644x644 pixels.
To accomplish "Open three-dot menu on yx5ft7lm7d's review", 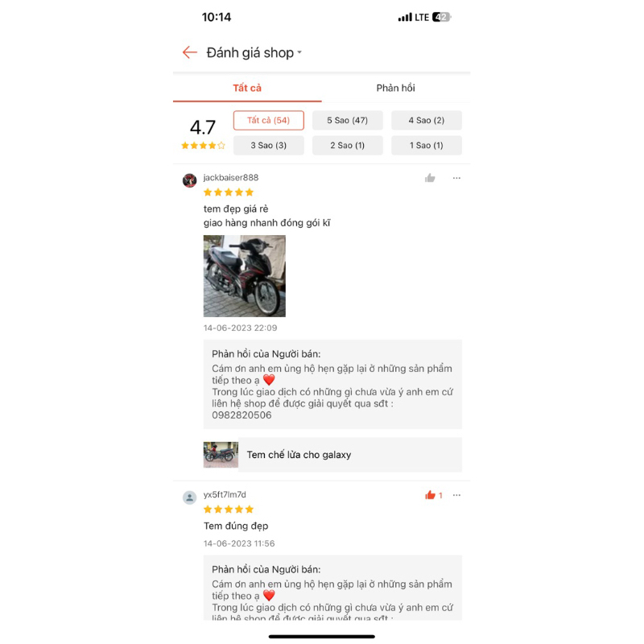I will pyautogui.click(x=456, y=495).
